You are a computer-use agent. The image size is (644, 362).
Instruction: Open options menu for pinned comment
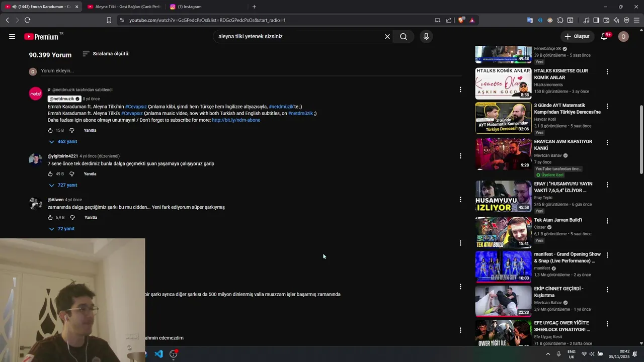[460, 89]
